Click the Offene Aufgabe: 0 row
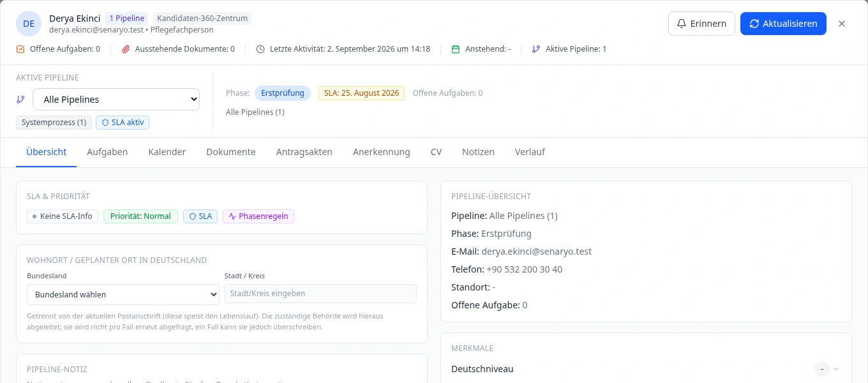Image resolution: width=868 pixels, height=383 pixels. click(x=490, y=305)
